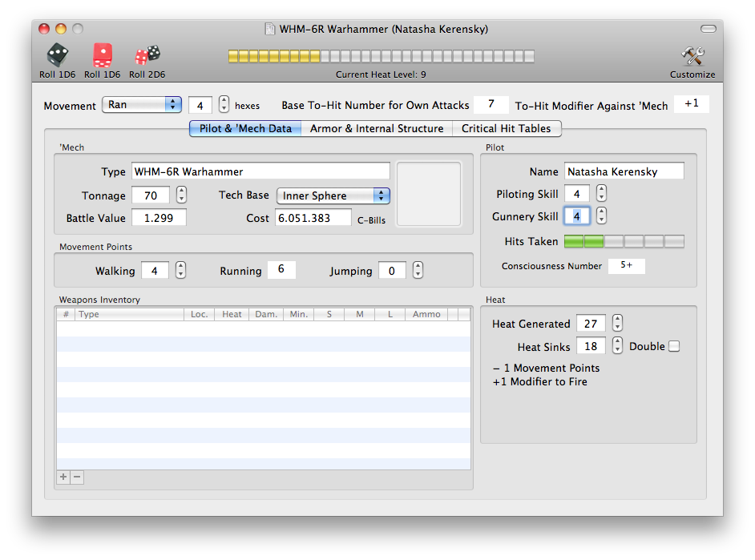Image resolution: width=755 pixels, height=560 pixels.
Task: Click the 'Mech Type text field
Action: 260,171
